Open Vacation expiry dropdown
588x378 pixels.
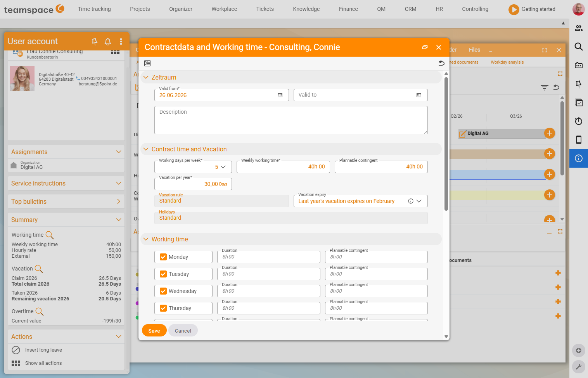(419, 201)
